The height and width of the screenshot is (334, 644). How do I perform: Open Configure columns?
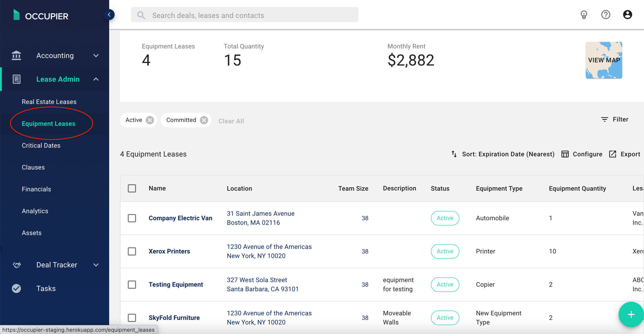pos(582,154)
